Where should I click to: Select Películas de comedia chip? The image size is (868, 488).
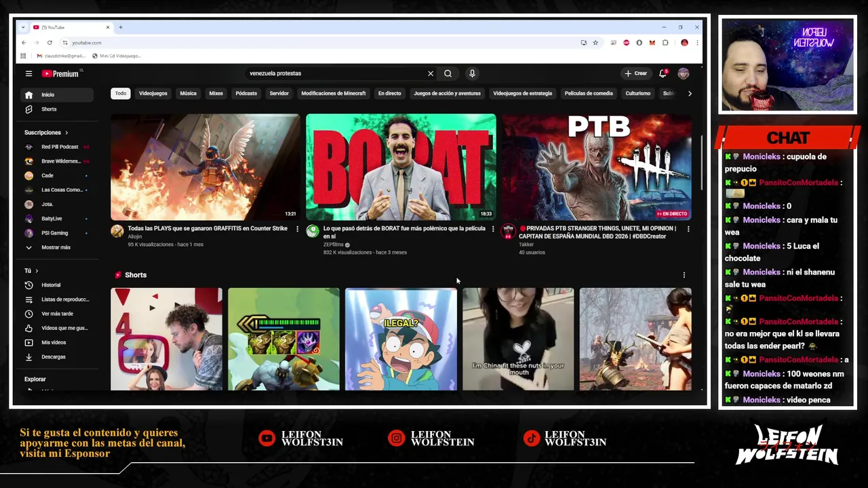tap(589, 94)
